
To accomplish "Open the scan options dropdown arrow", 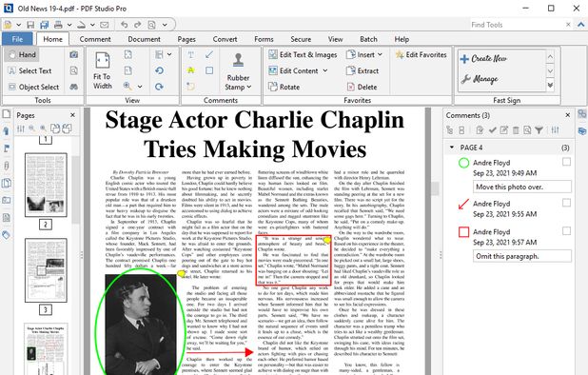I will click(x=92, y=25).
